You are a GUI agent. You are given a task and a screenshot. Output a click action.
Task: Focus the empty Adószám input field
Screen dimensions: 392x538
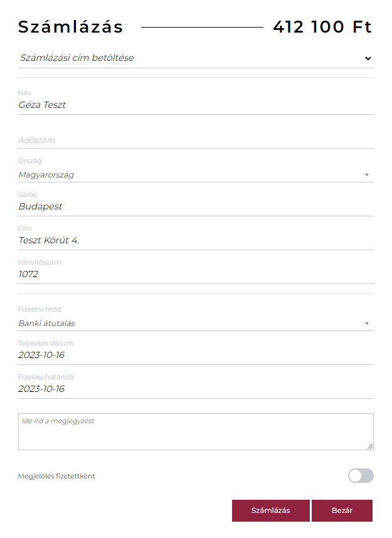(x=194, y=140)
